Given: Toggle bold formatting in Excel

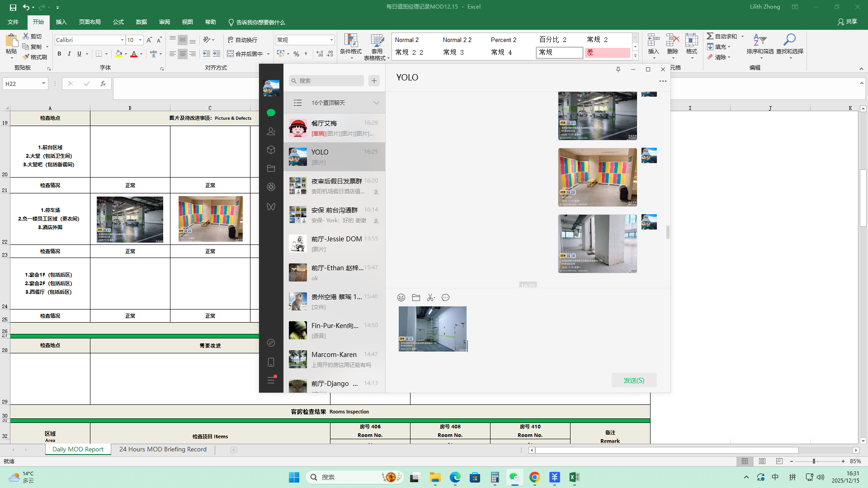Looking at the screenshot, I should coord(59,54).
